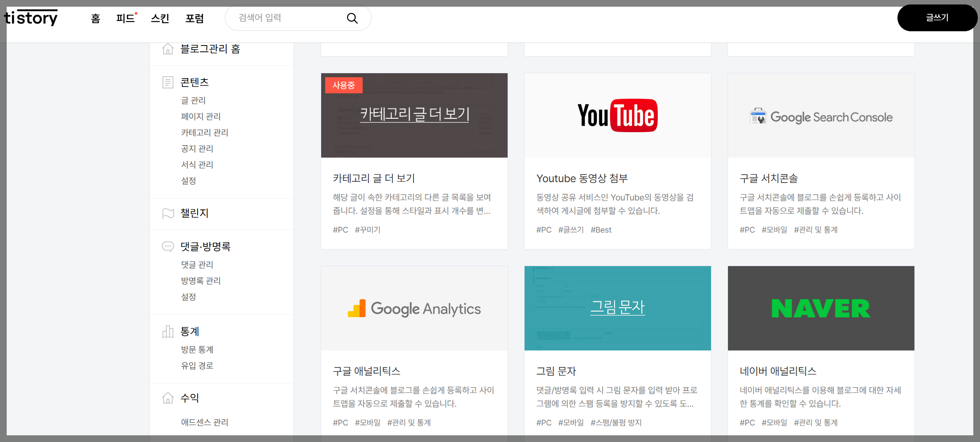Open the 수익 section heading
The width and height of the screenshot is (980, 442).
(x=190, y=397)
